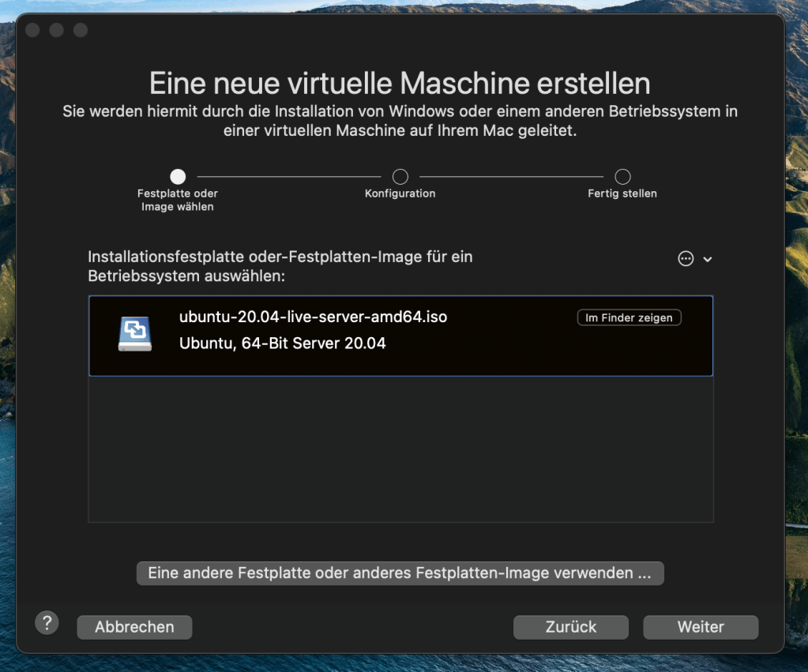The width and height of the screenshot is (808, 672).
Task: Click the help question mark icon
Action: (47, 622)
